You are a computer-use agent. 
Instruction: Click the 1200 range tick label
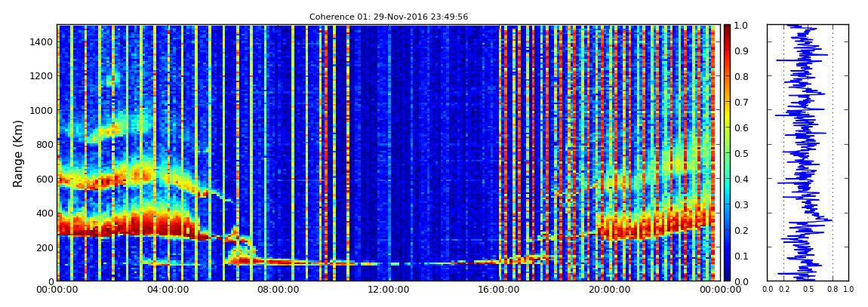click(42, 75)
